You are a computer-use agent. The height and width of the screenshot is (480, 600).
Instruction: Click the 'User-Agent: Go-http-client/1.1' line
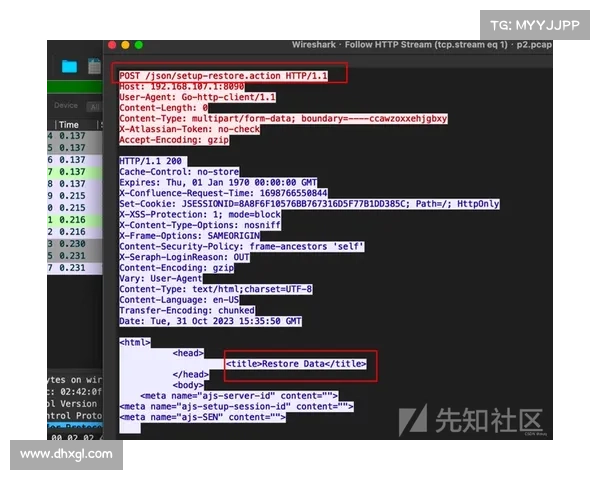click(197, 97)
